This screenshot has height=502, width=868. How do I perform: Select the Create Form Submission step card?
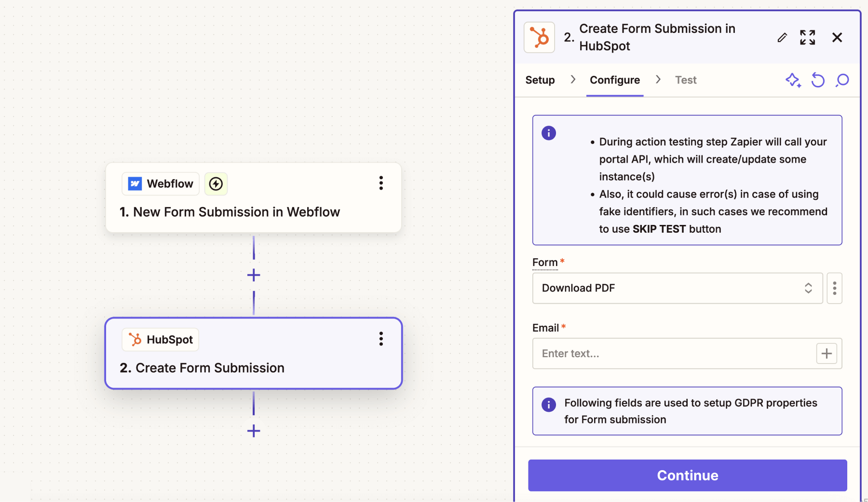pos(254,353)
